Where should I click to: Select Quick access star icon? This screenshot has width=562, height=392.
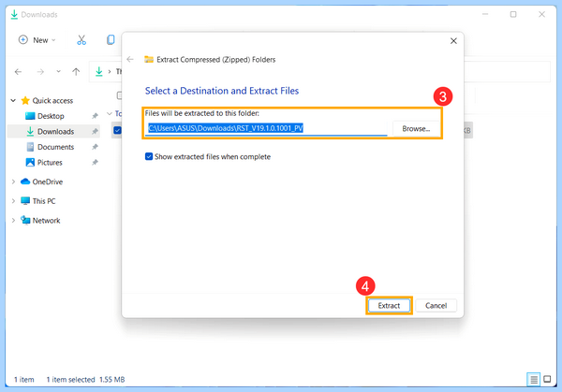(x=25, y=101)
